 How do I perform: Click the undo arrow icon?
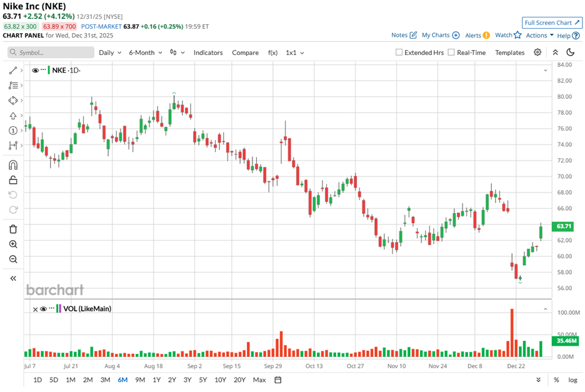(13, 194)
